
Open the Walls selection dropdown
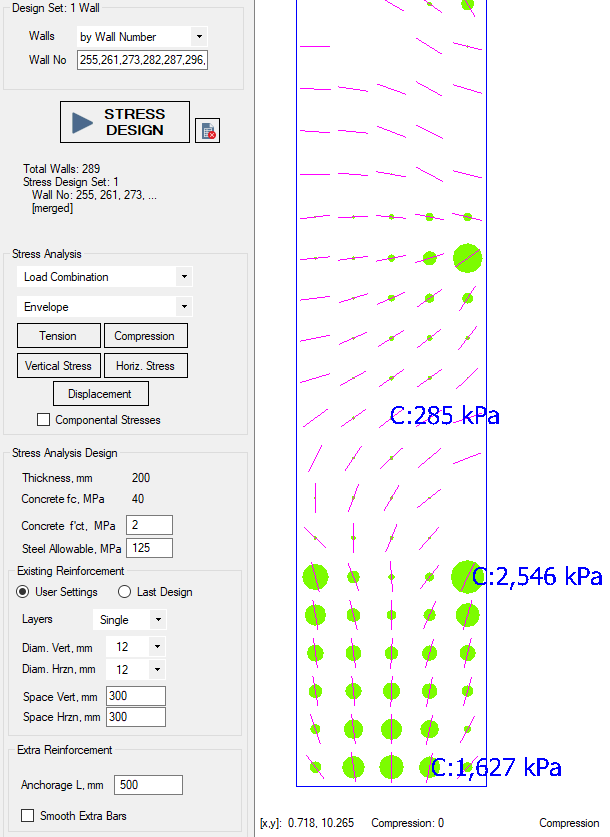(x=141, y=37)
